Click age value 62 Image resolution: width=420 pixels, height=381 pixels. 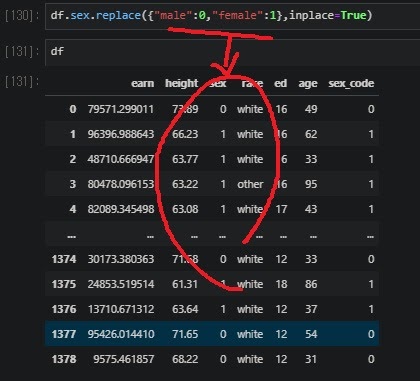(x=311, y=134)
